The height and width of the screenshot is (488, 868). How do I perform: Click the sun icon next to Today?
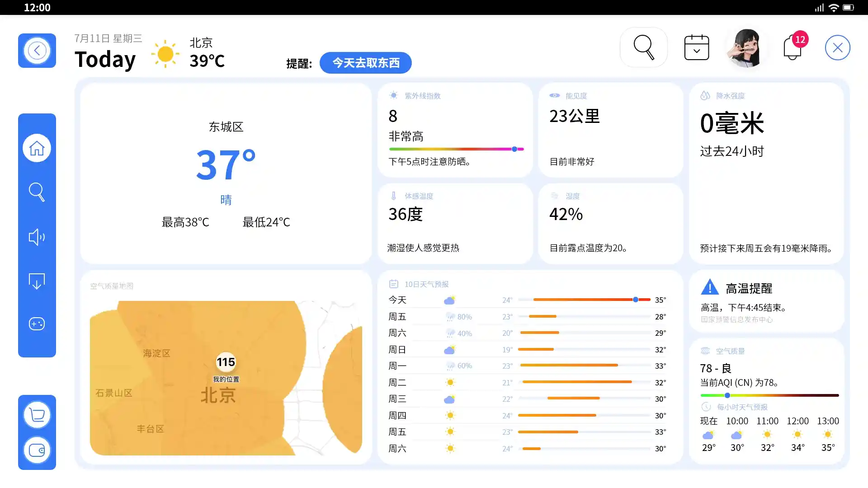tap(165, 54)
